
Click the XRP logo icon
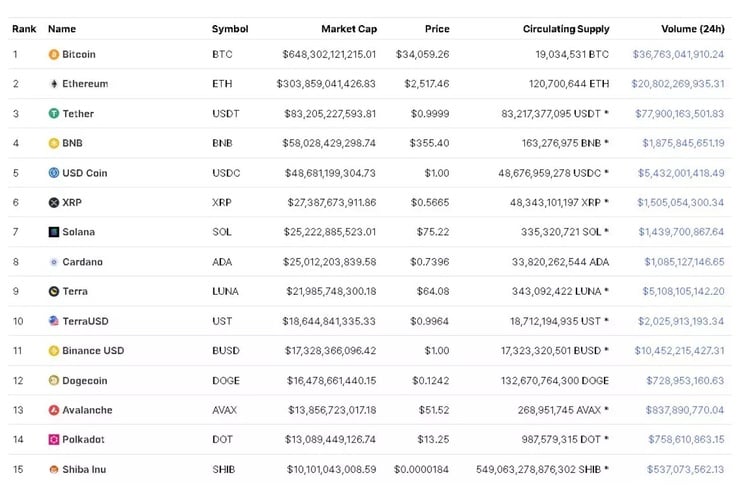(x=54, y=203)
